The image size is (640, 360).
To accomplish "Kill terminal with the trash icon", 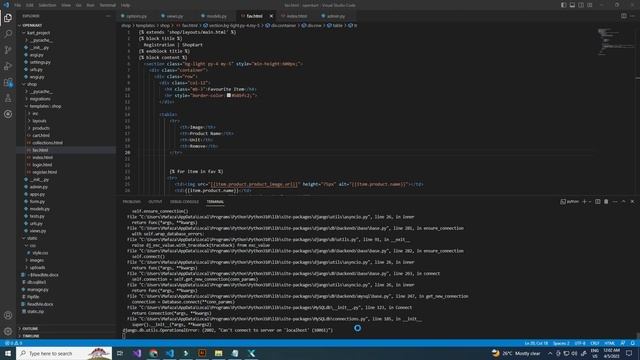I will pos(606,202).
